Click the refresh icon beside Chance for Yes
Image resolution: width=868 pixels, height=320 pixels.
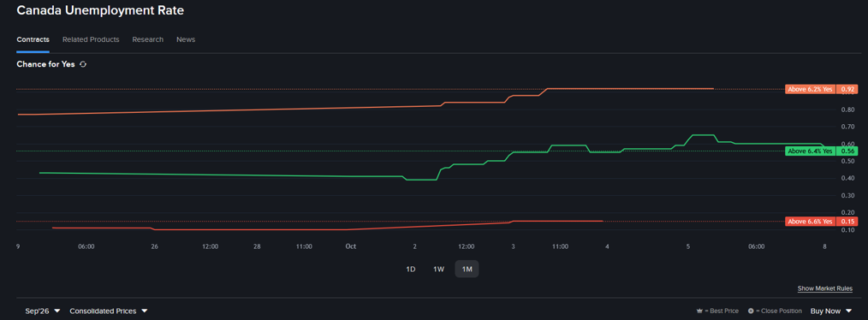tap(83, 64)
